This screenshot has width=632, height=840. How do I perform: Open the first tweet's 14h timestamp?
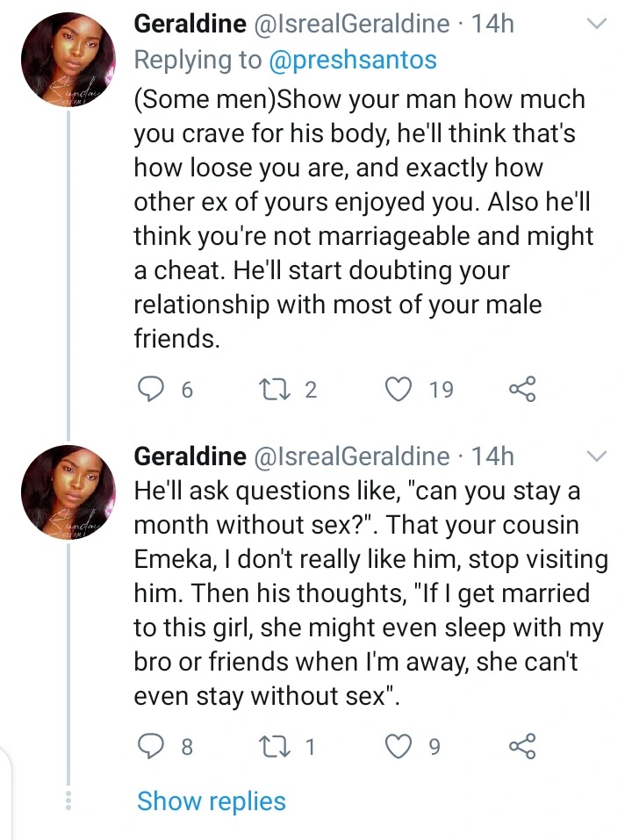pyautogui.click(x=492, y=24)
